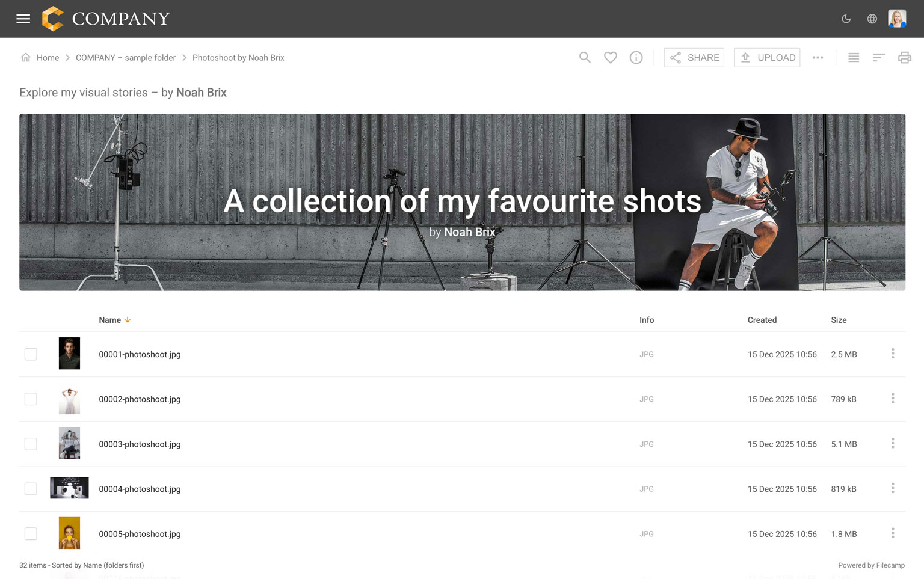Go to Home in the breadcrumb
This screenshot has height=579, width=924.
tap(48, 58)
